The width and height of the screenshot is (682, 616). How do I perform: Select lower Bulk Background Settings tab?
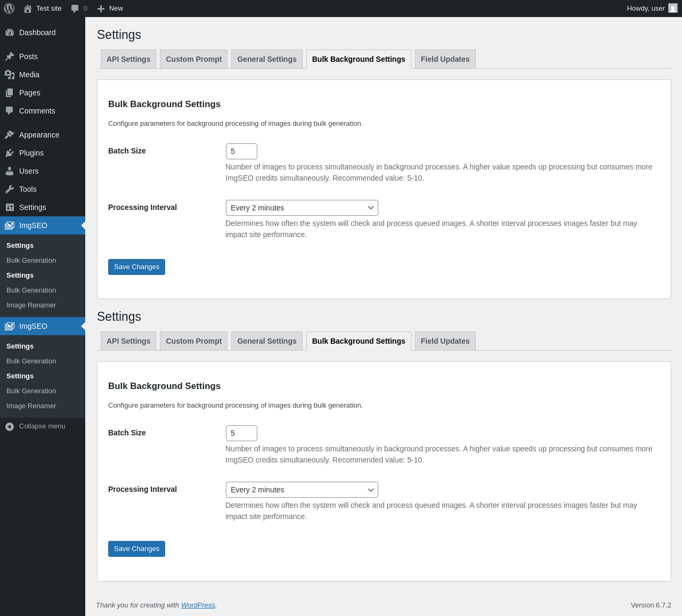tap(359, 341)
